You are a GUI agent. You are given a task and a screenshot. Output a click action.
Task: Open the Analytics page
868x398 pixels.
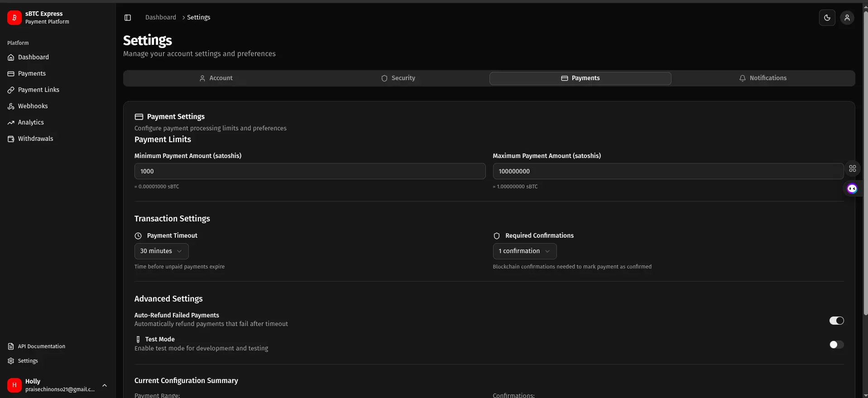point(58,123)
